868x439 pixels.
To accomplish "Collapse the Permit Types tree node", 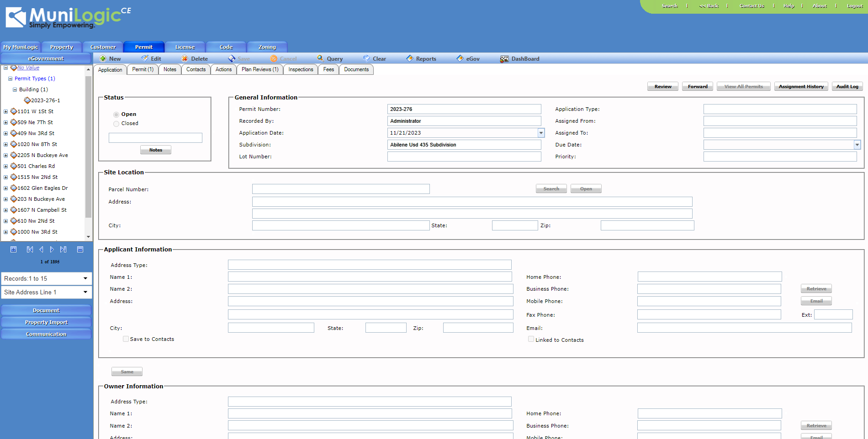I will click(x=11, y=78).
